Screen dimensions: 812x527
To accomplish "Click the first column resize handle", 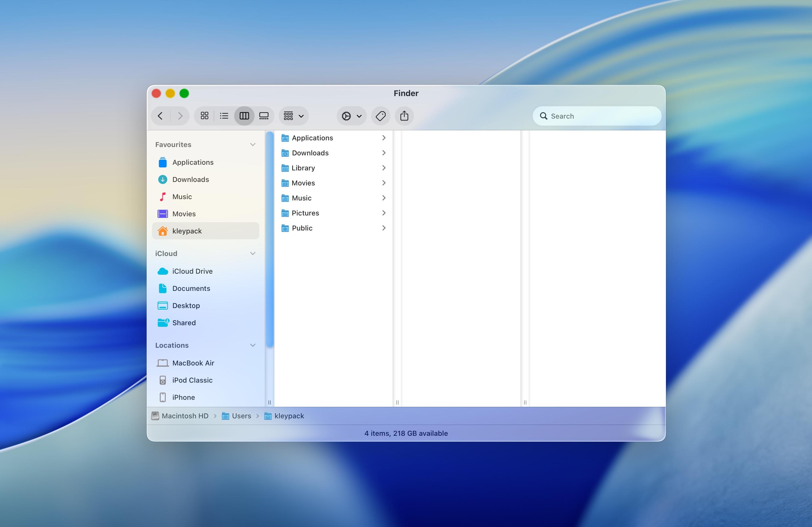I will tap(270, 402).
